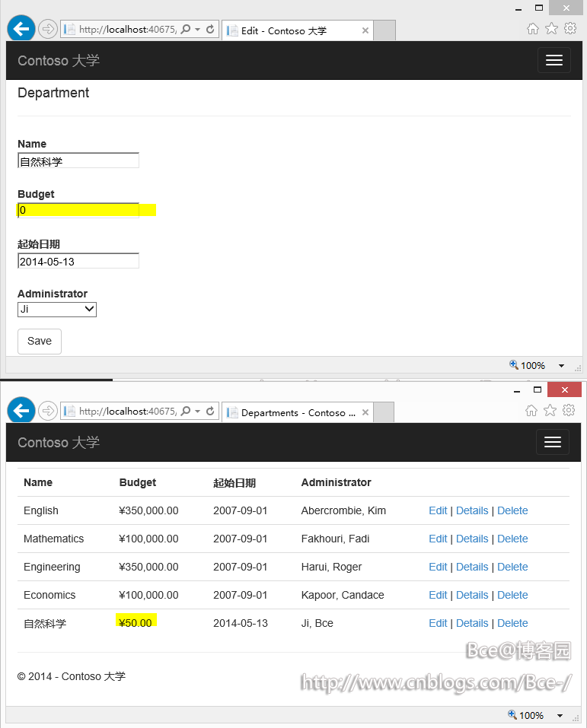Close the 'Edit - Contoso 大学' tab
The width and height of the screenshot is (587, 728).
coord(365,30)
